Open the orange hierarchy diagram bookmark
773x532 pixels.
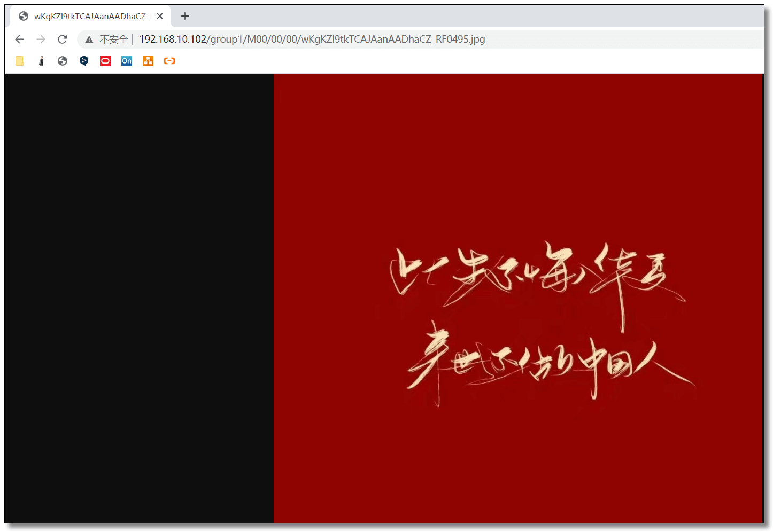point(148,61)
